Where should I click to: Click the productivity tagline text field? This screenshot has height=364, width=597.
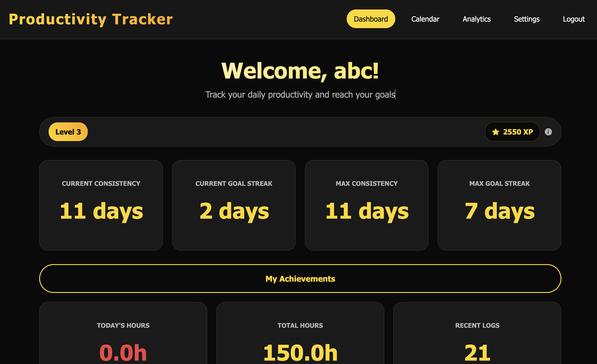click(x=300, y=95)
